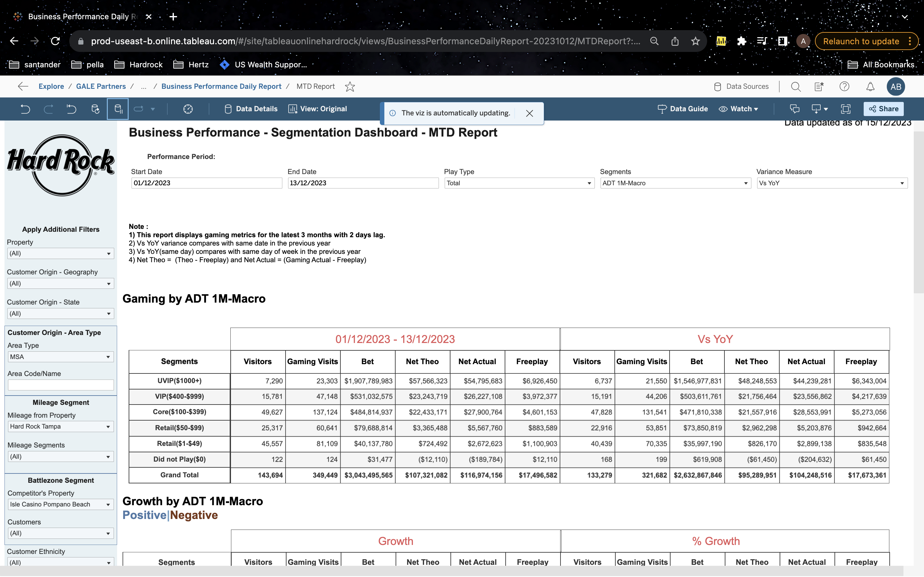Click the Share button

884,109
